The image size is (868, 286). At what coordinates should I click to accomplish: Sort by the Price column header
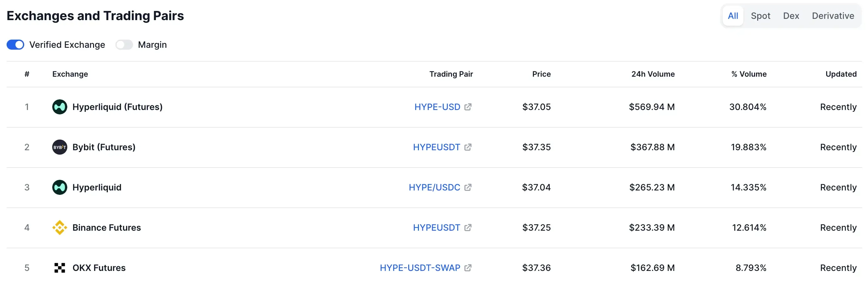coord(541,74)
